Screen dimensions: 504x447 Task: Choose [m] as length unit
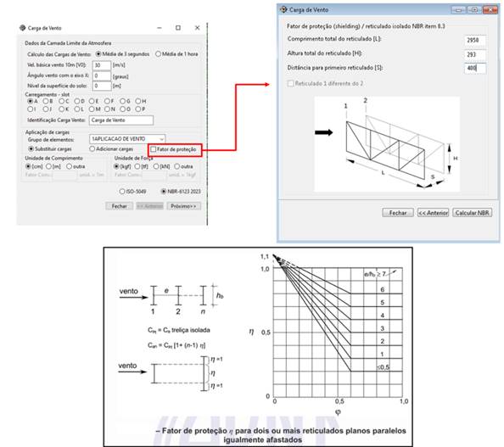(53, 166)
